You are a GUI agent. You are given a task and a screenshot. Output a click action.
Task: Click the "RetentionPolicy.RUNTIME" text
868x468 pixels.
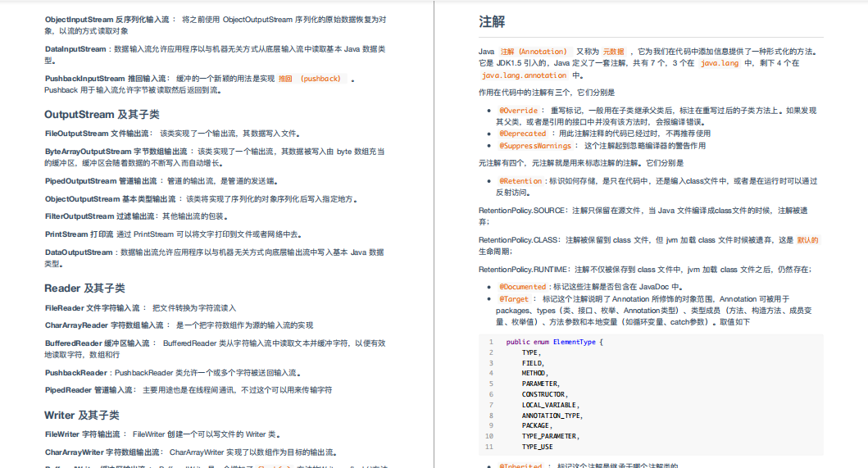pos(523,269)
